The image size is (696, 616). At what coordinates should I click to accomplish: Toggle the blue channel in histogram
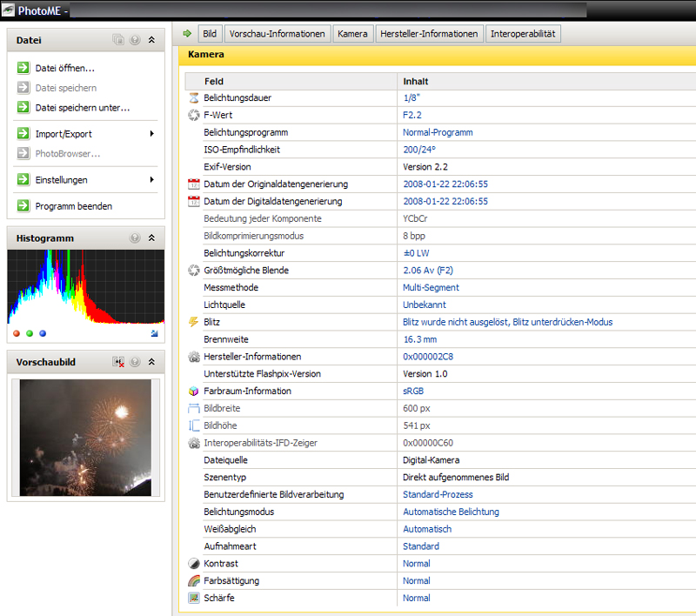pos(43,333)
